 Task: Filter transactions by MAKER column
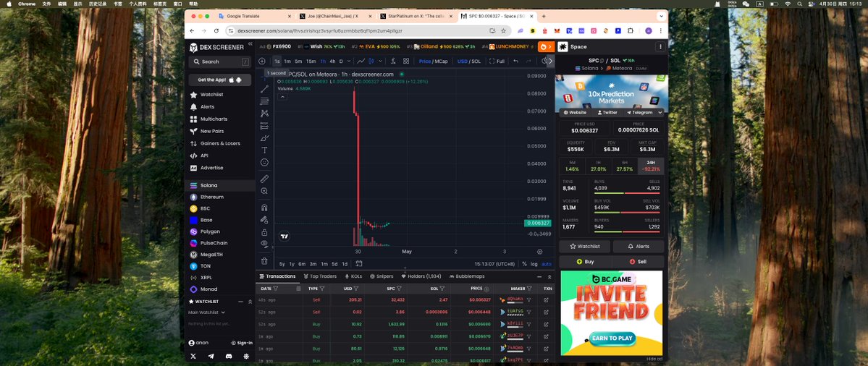click(530, 289)
